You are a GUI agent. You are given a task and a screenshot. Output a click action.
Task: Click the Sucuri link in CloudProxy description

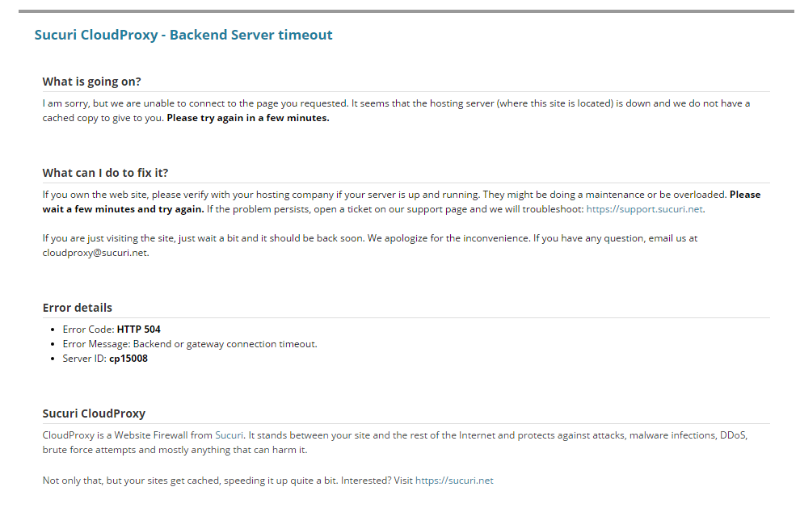229,435
